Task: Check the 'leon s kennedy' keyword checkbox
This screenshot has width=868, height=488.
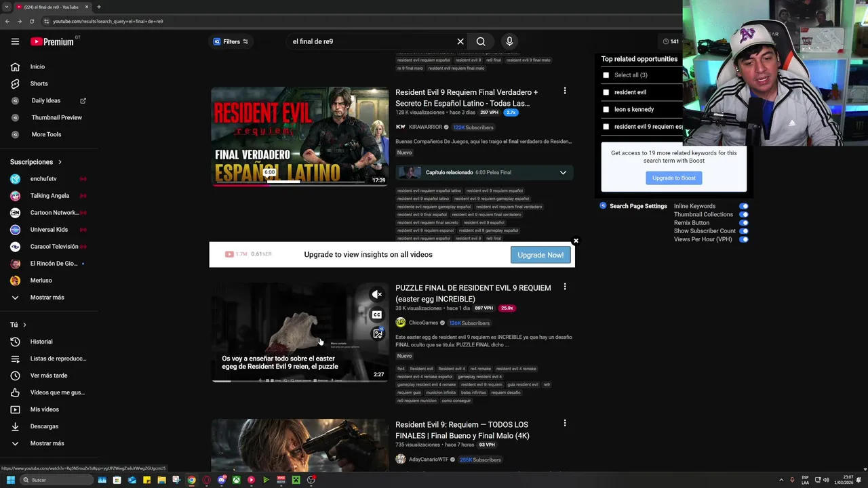Action: (606, 109)
